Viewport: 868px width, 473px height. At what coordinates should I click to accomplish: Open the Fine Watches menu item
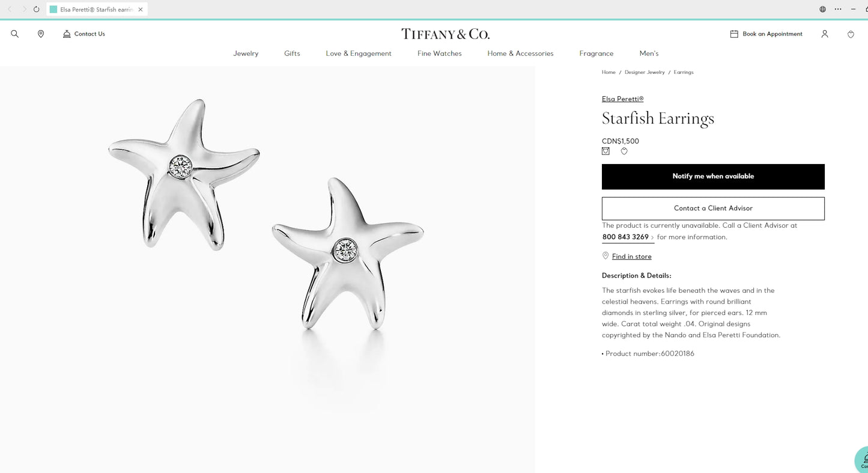pos(440,53)
